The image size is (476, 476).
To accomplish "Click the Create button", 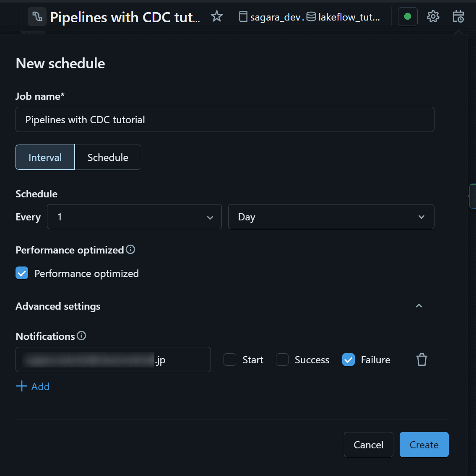I will click(x=424, y=445).
